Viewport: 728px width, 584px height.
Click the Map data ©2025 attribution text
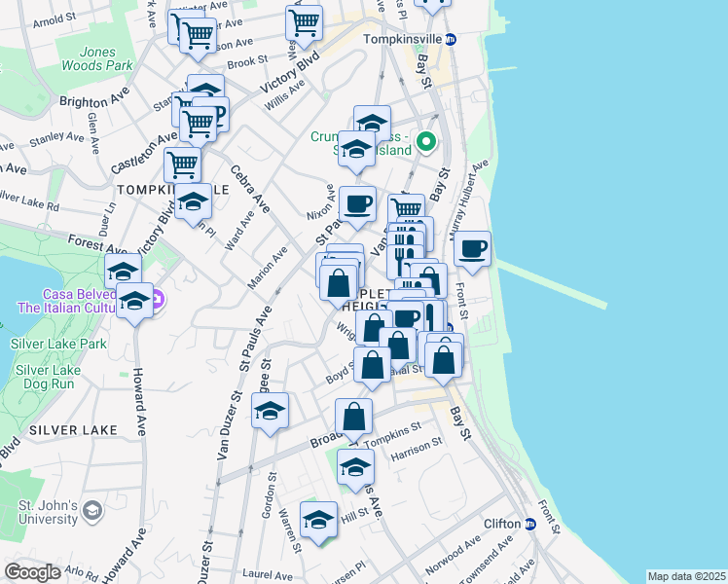[686, 576]
